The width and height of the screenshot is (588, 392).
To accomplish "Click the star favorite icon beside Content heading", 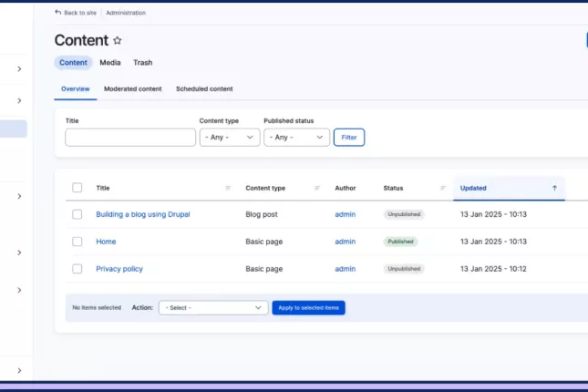I will coord(118,40).
